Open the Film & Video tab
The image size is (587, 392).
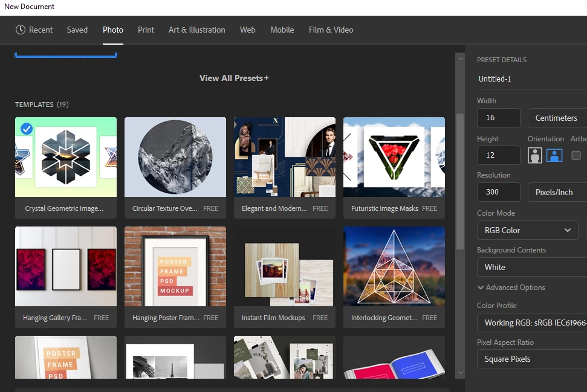(x=331, y=30)
